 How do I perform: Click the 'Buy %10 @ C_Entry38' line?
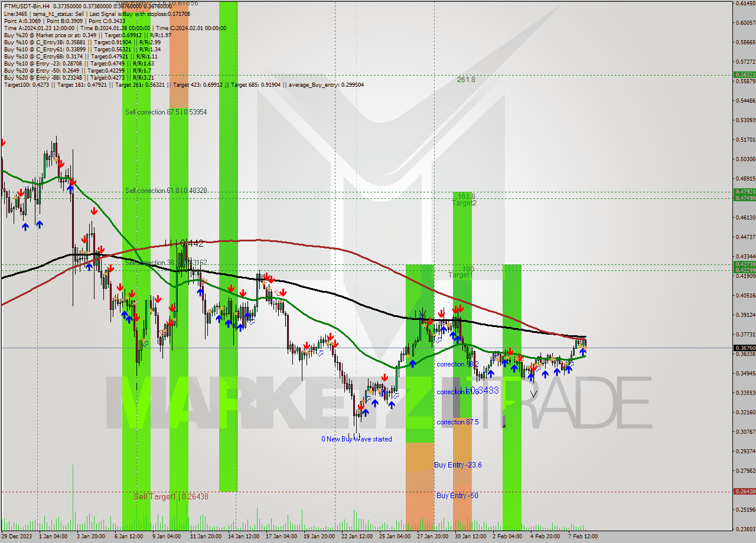tap(82, 42)
